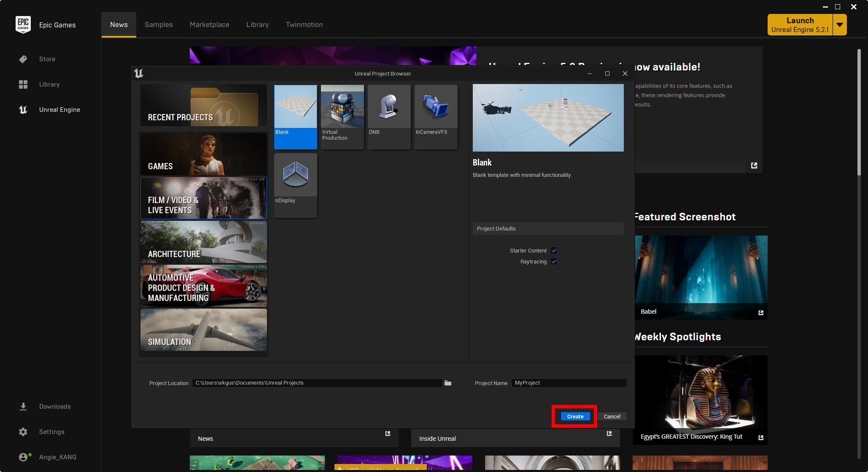Open the Samples tab
This screenshot has width=868, height=472.
(159, 24)
